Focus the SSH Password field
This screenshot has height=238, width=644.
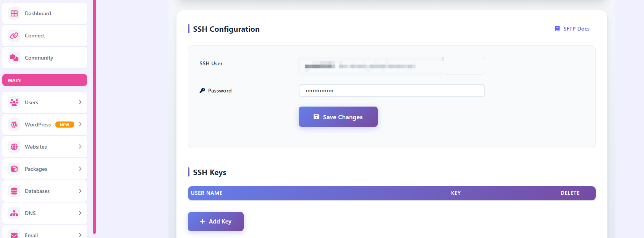392,91
